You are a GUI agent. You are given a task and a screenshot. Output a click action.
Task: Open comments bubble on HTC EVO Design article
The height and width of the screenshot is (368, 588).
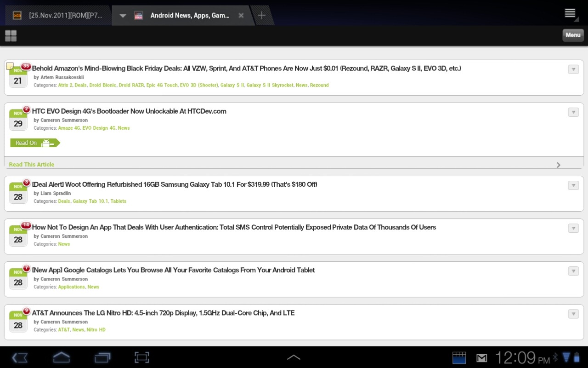point(27,109)
